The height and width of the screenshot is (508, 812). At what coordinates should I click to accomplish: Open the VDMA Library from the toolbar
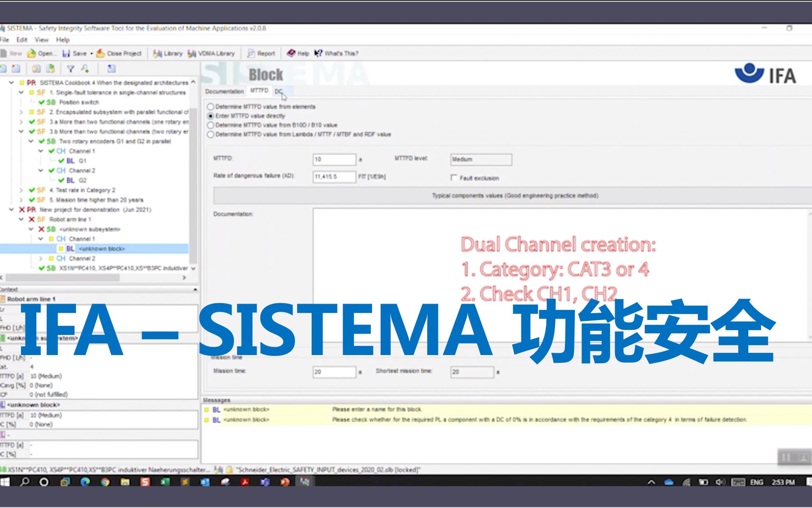[211, 54]
